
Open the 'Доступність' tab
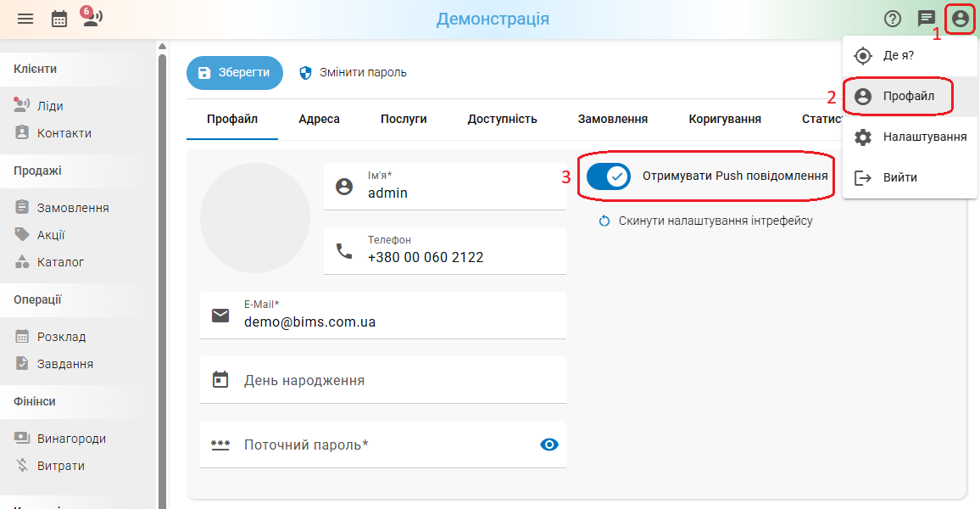tap(502, 119)
